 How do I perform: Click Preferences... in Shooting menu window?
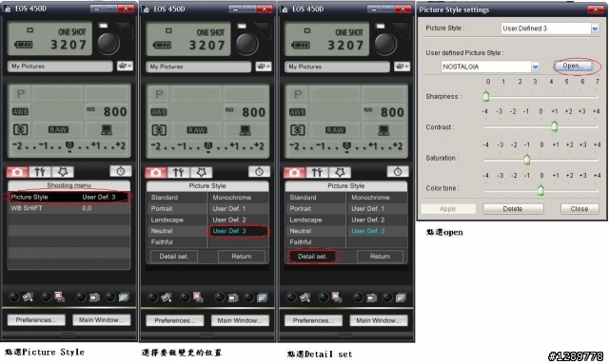click(36, 319)
